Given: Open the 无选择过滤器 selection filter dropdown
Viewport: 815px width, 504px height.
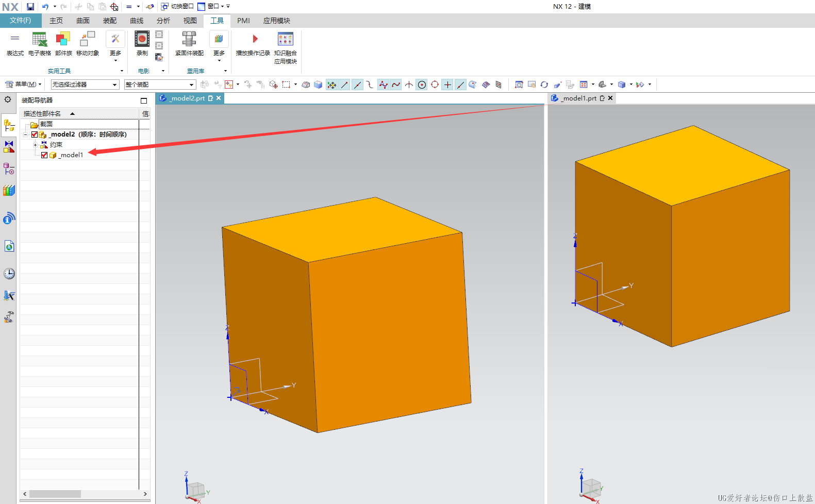Looking at the screenshot, I should (85, 85).
